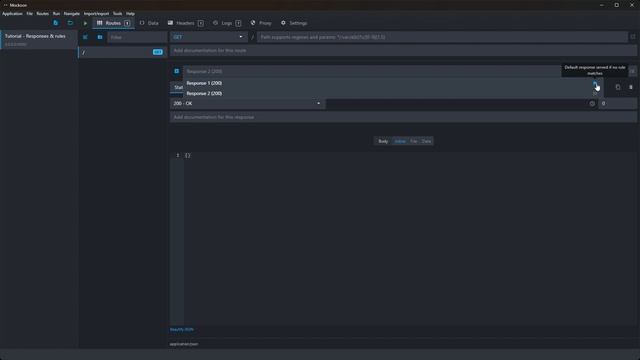The width and height of the screenshot is (640, 360).
Task: Open the Routes tab
Action: pos(113,23)
